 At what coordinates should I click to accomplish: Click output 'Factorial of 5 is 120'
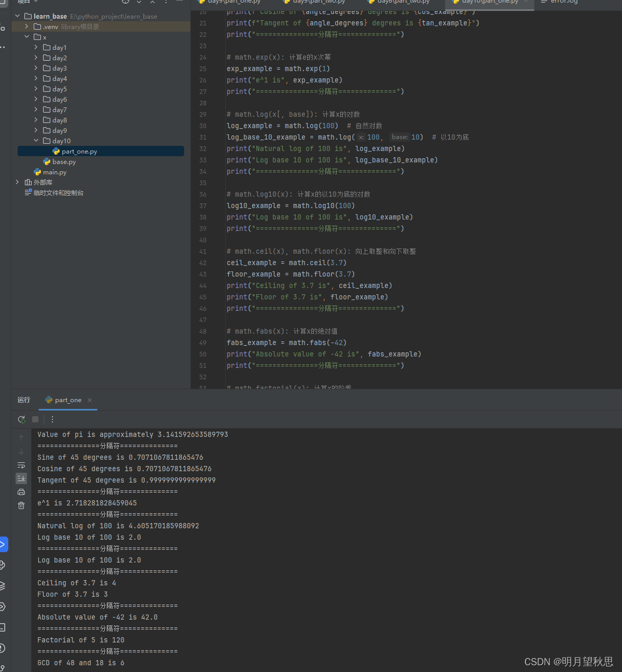tap(81, 640)
